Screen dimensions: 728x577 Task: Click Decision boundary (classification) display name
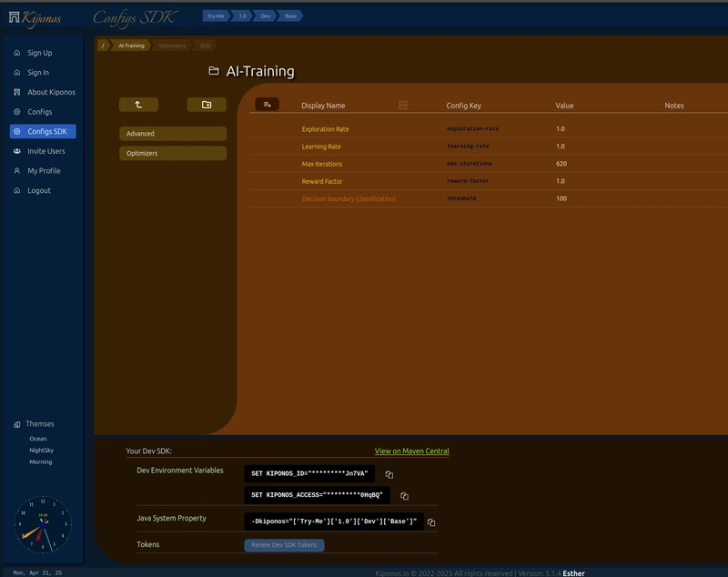[349, 198]
